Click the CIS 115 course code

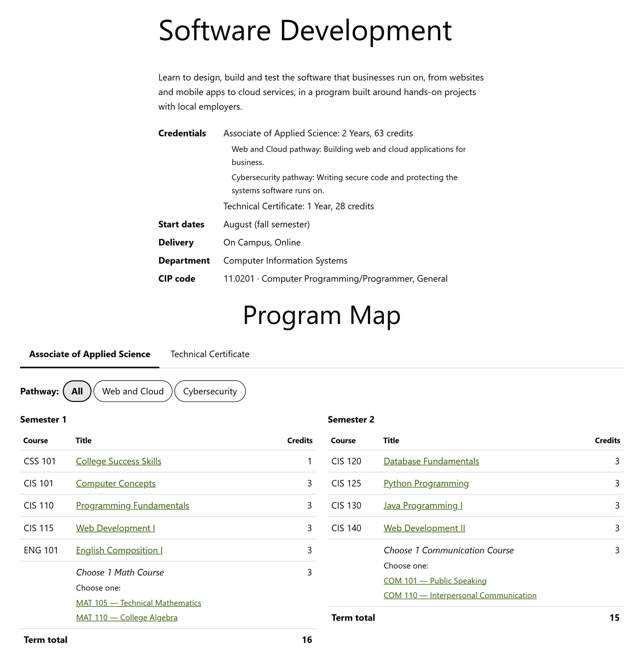39,528
